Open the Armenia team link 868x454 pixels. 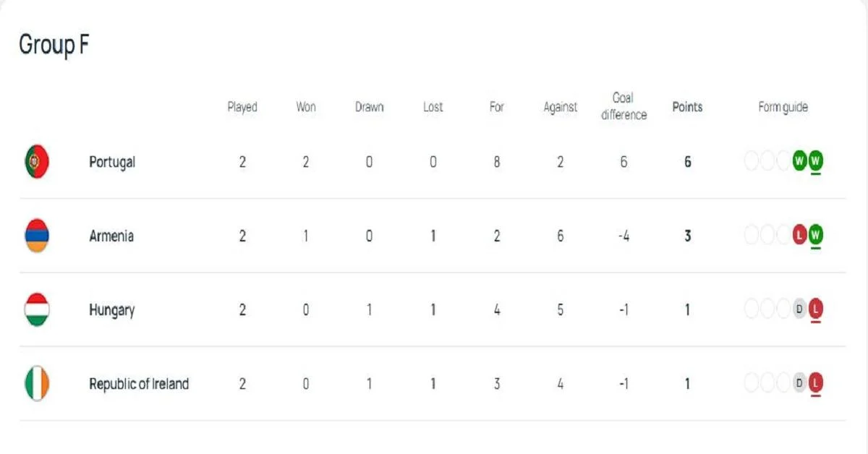point(111,236)
